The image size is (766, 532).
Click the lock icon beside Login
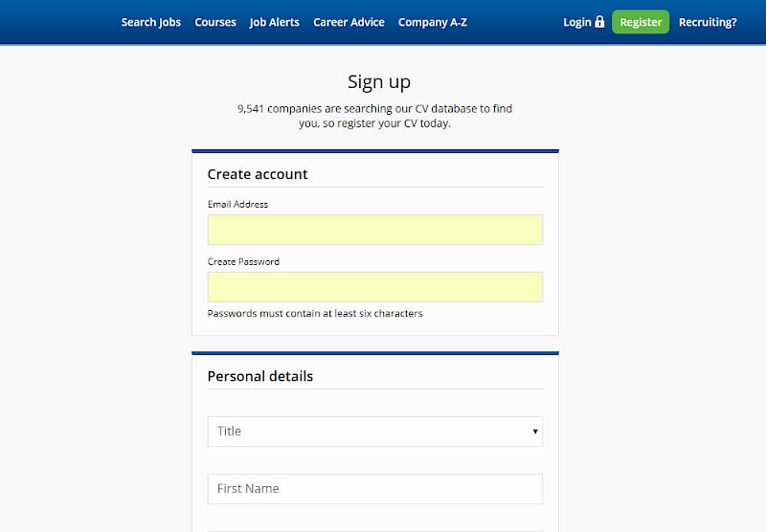pos(599,22)
